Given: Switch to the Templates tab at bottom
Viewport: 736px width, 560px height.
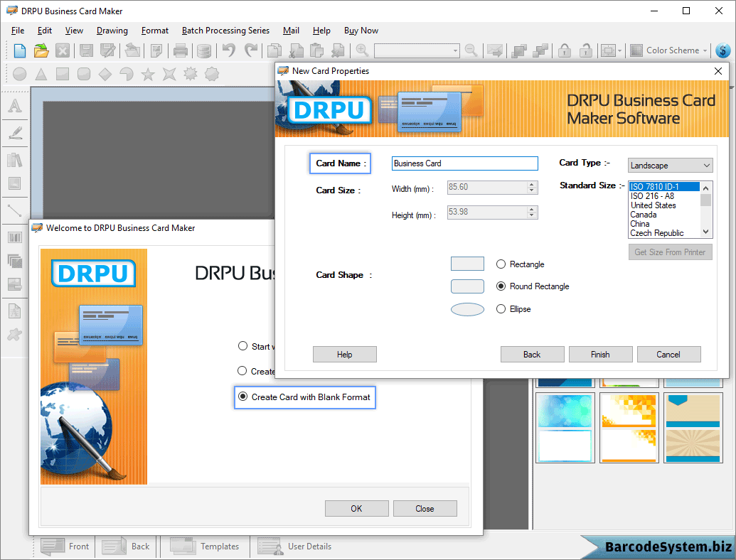Looking at the screenshot, I should point(205,546).
